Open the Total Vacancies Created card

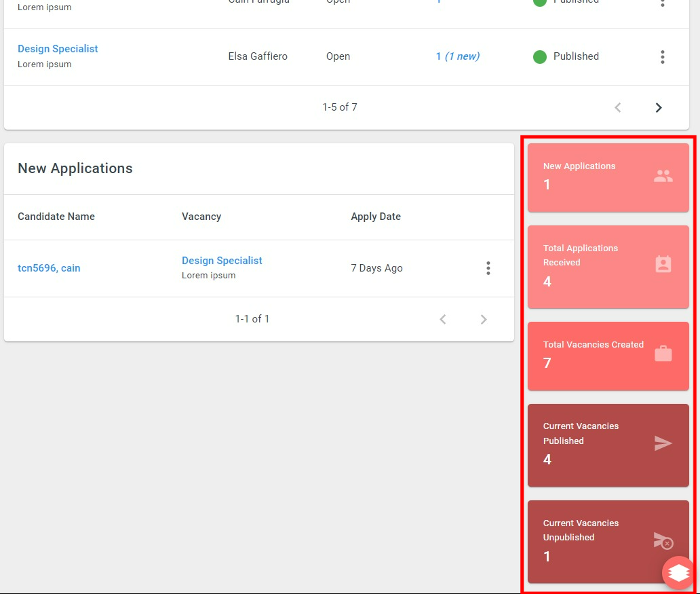tap(608, 356)
